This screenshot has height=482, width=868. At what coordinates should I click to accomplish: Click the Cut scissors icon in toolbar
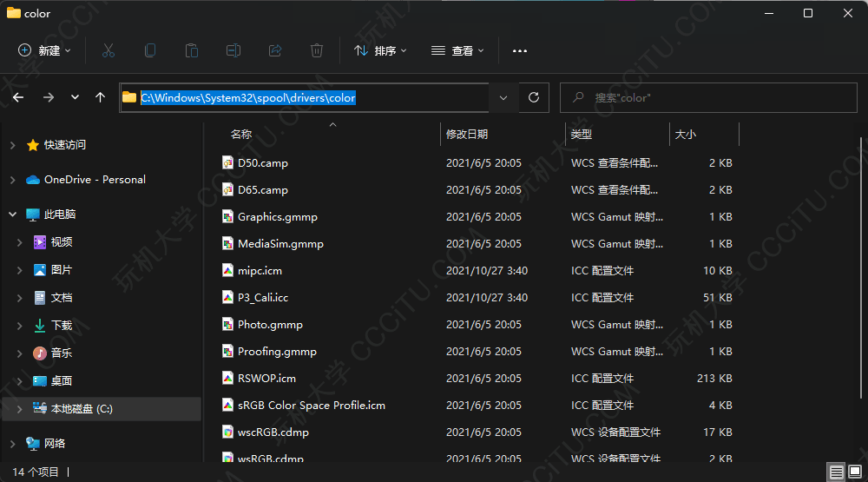point(108,51)
